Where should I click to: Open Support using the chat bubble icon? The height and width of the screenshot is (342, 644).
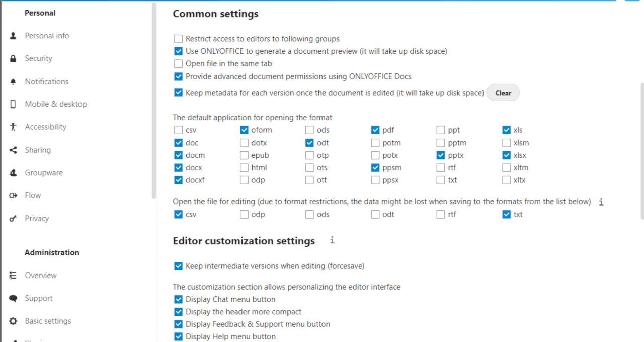tap(13, 298)
